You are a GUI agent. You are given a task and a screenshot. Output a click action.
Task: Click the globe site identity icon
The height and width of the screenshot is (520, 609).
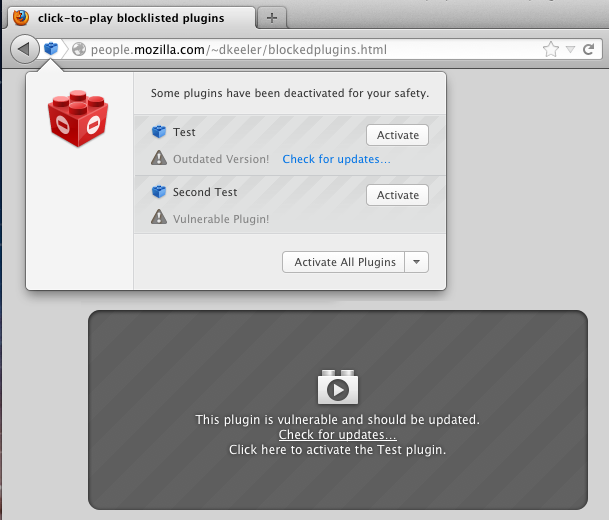[78, 49]
